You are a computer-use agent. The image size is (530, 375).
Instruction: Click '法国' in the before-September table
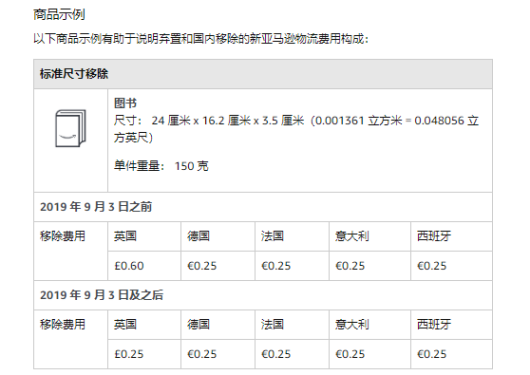tap(272, 236)
